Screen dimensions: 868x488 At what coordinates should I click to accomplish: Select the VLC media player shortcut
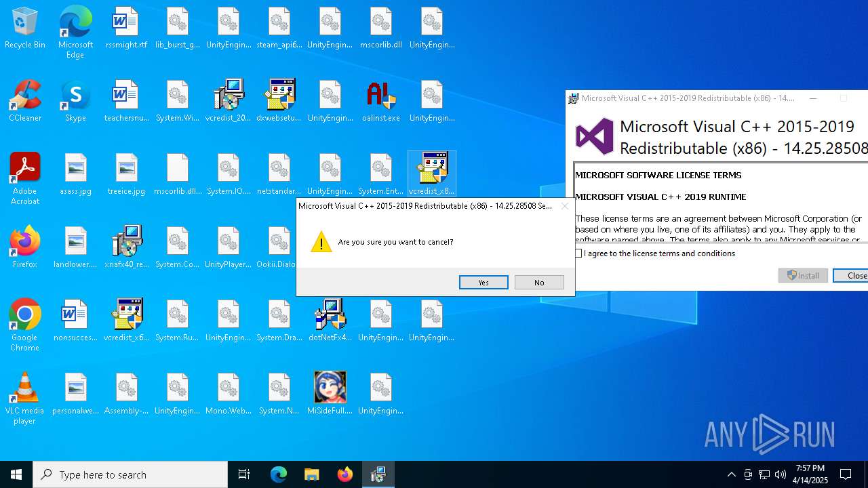[x=25, y=398]
